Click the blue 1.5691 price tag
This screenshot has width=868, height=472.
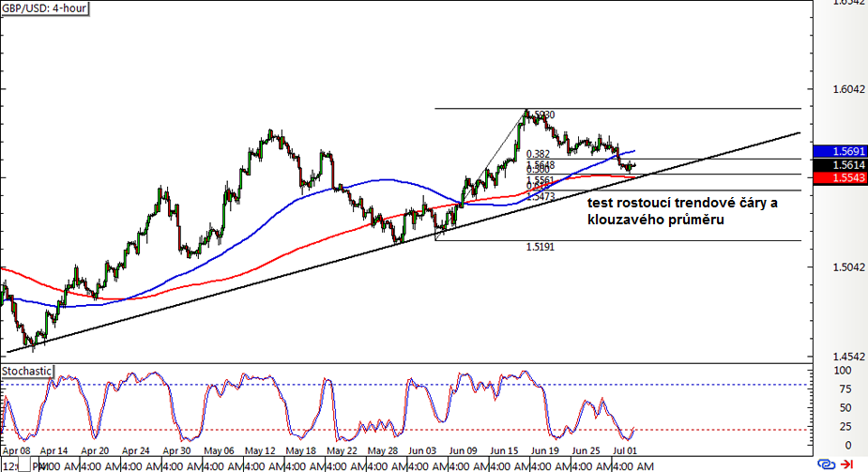841,152
